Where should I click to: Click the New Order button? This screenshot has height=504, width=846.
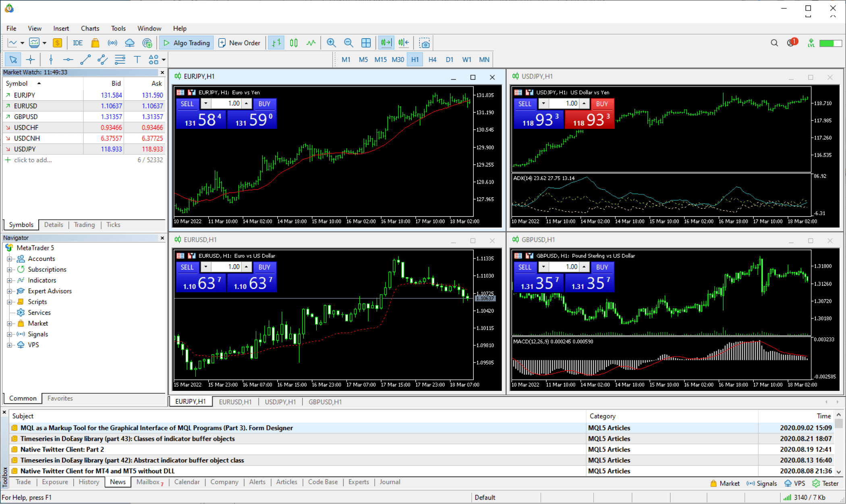point(239,43)
